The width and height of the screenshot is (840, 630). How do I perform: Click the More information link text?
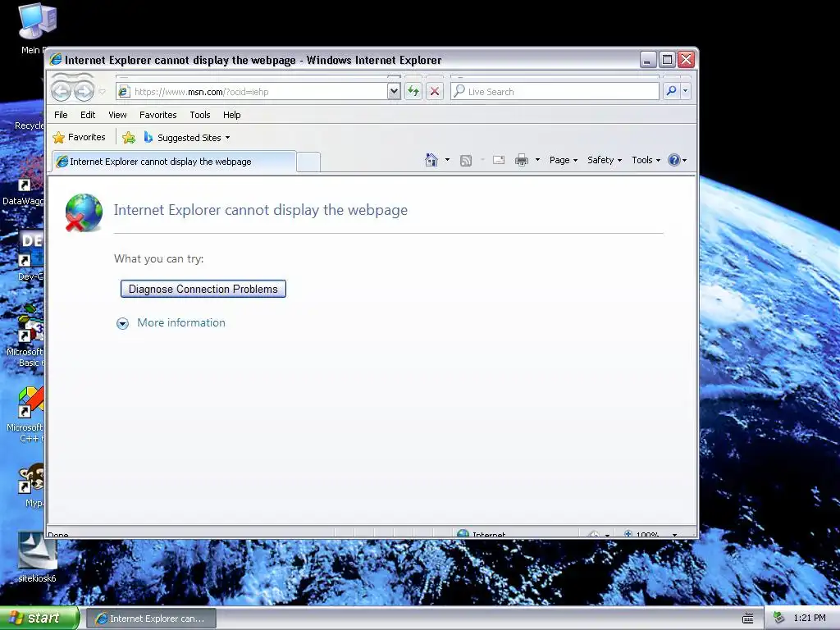[x=181, y=322]
